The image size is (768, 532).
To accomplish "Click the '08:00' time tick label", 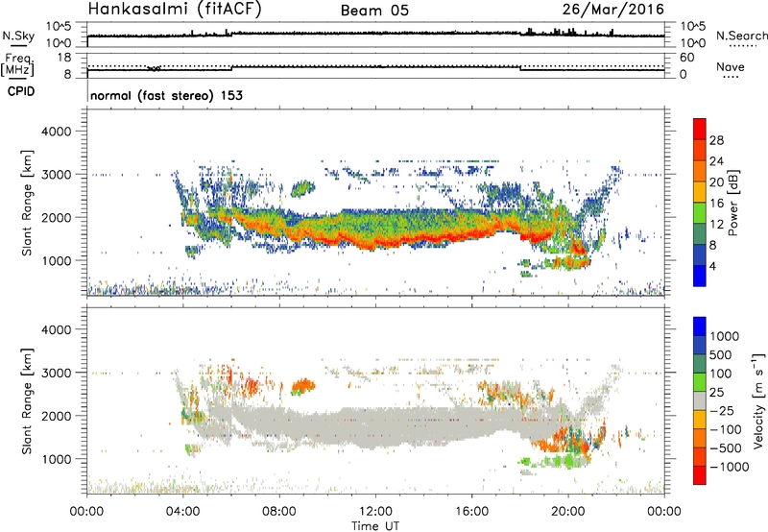I will coord(279,512).
